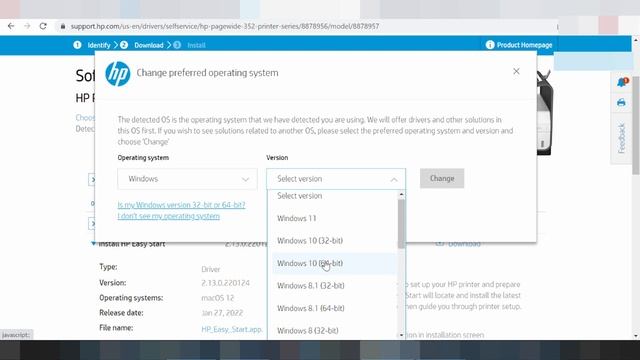Open the Operating system Windows dropdown
This screenshot has height=360, width=640.
pos(187,179)
